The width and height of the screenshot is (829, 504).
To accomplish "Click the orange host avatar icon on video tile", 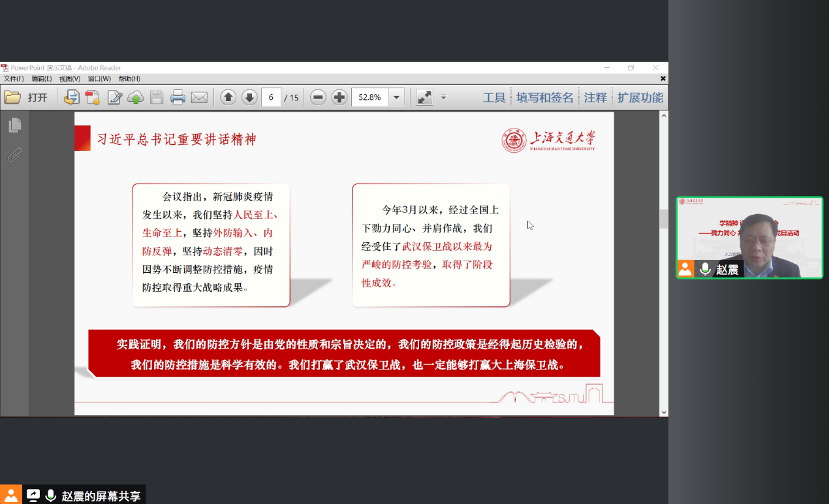I will pos(685,269).
